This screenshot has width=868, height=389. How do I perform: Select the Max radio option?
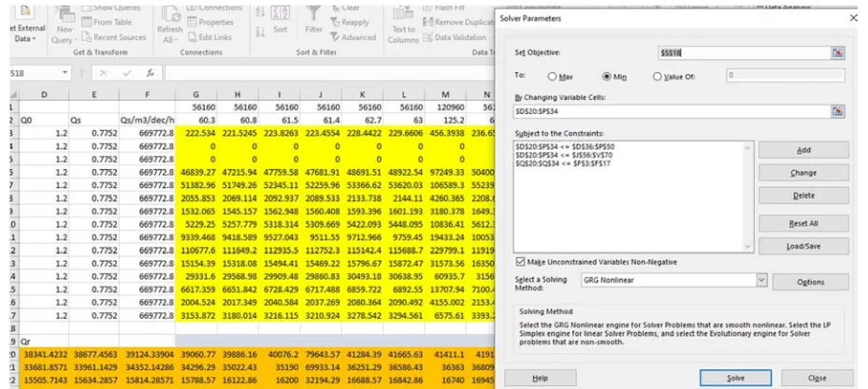click(559, 77)
